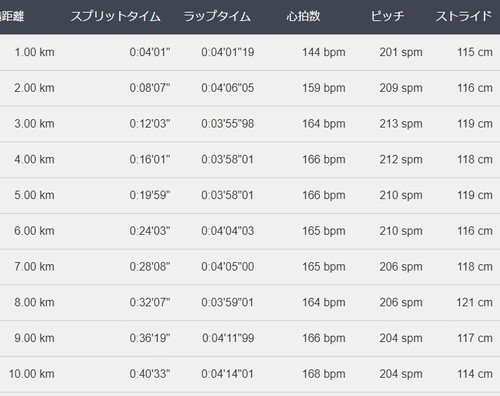Select the ピッチ column header

388,16
